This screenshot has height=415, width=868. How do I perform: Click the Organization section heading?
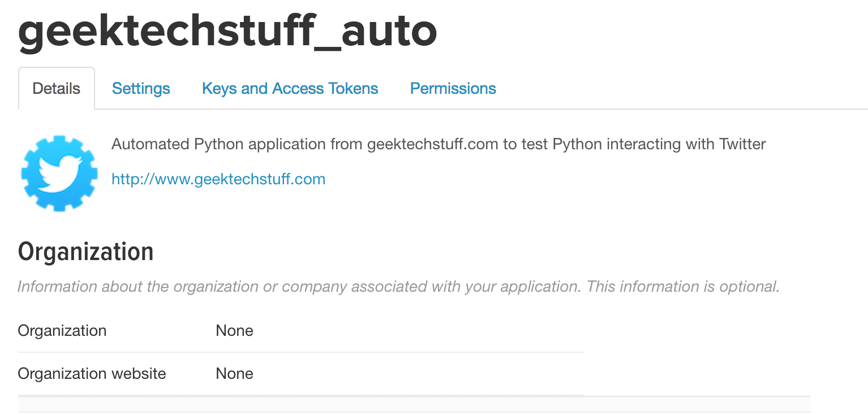click(85, 251)
